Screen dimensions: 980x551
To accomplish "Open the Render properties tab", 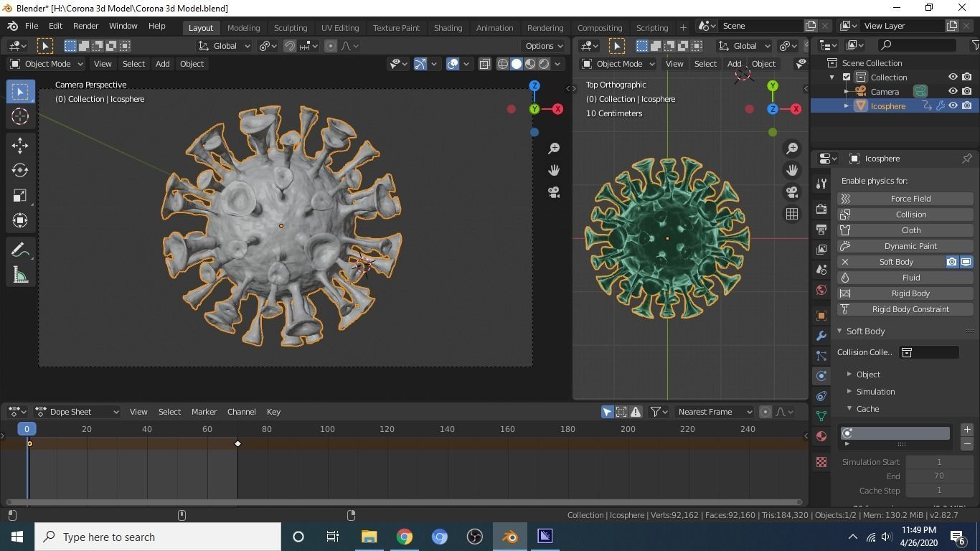I will pyautogui.click(x=821, y=209).
